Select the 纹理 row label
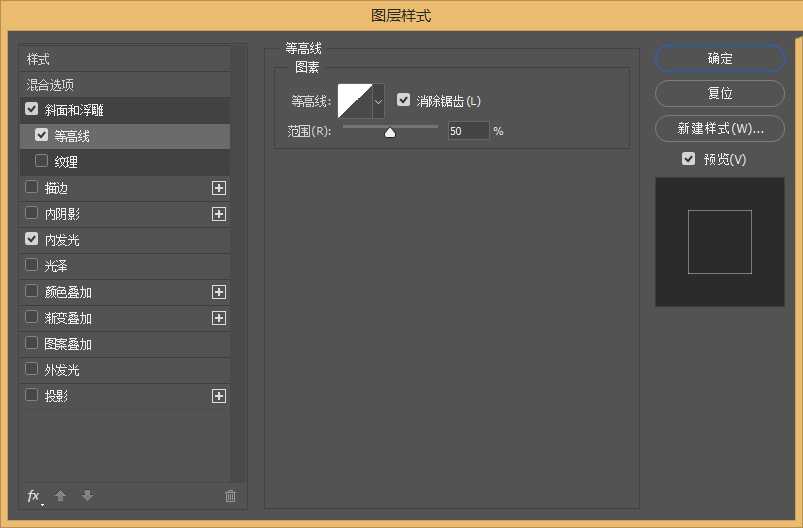803x528 pixels. [66, 162]
